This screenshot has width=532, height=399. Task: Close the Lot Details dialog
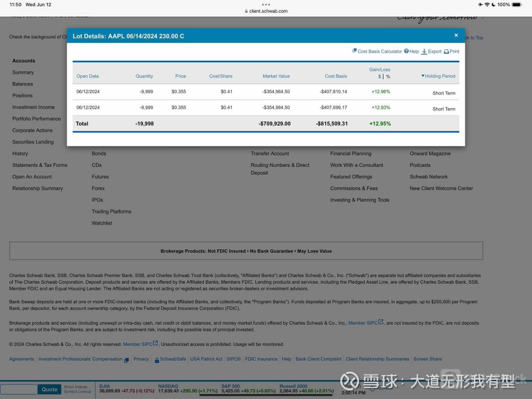coord(456,35)
